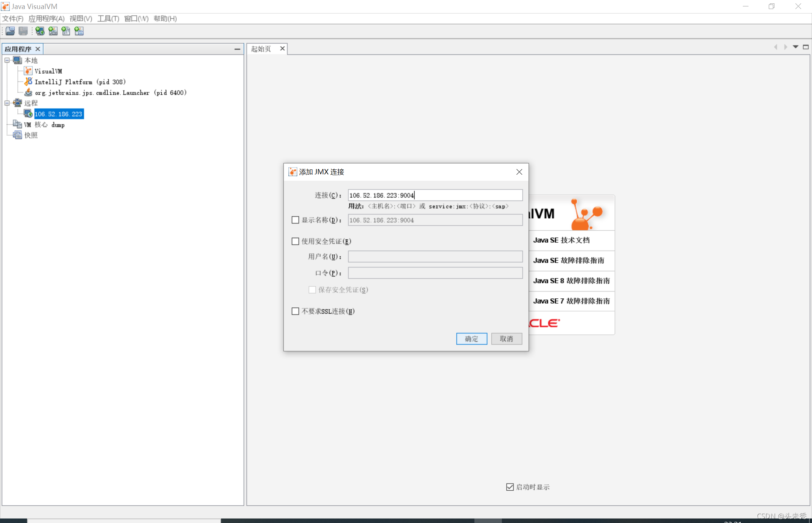
Task: Click the 本地 computer icon in tree
Action: tap(17, 60)
